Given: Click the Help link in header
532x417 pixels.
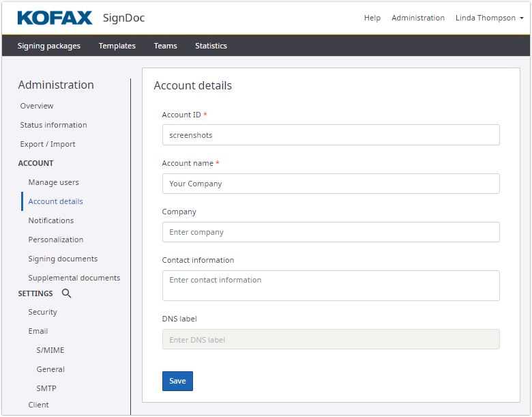Looking at the screenshot, I should 372,18.
